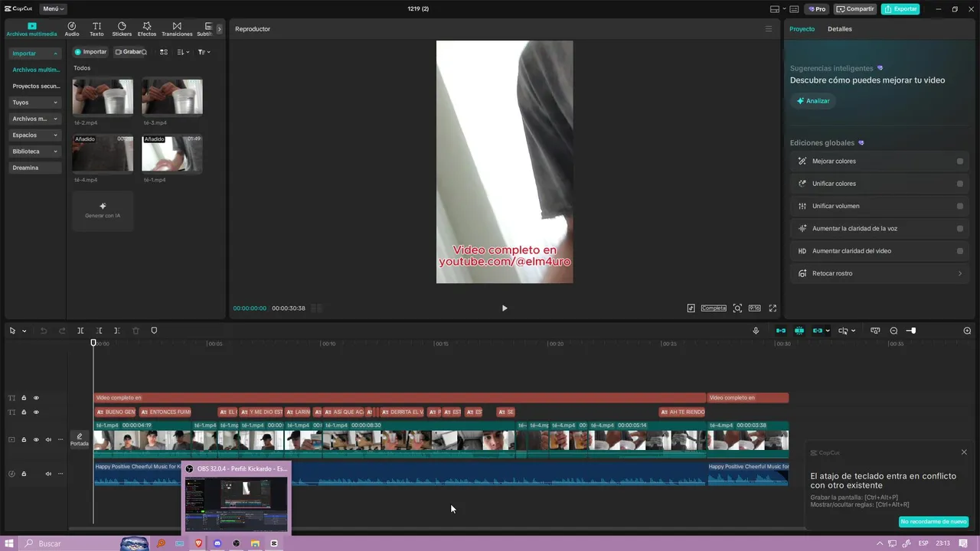
Task: Toggle clip linkage
Action: tap(818, 331)
